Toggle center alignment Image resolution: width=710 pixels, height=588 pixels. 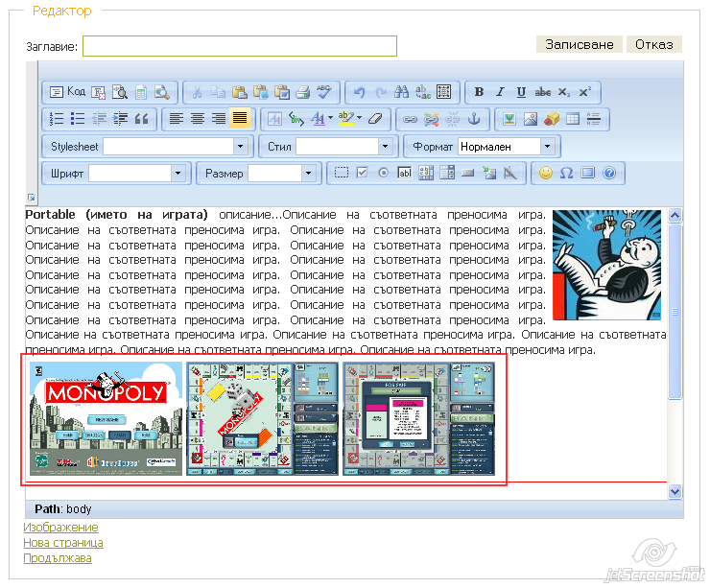click(x=198, y=119)
